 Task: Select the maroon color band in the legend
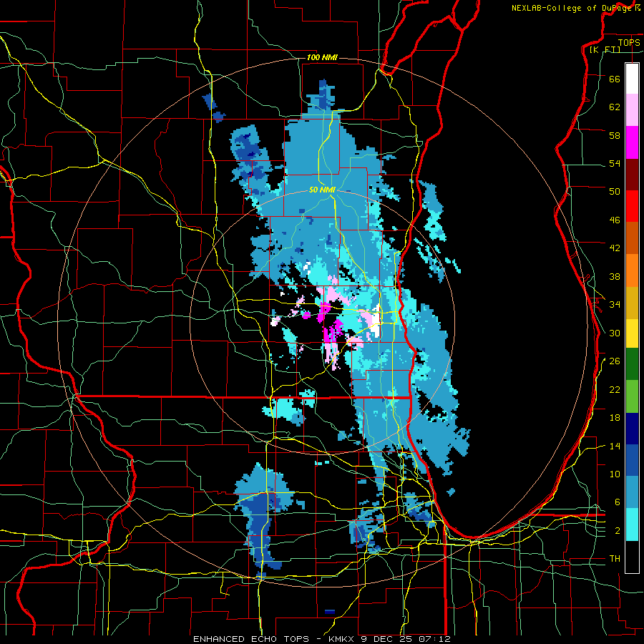point(632,174)
